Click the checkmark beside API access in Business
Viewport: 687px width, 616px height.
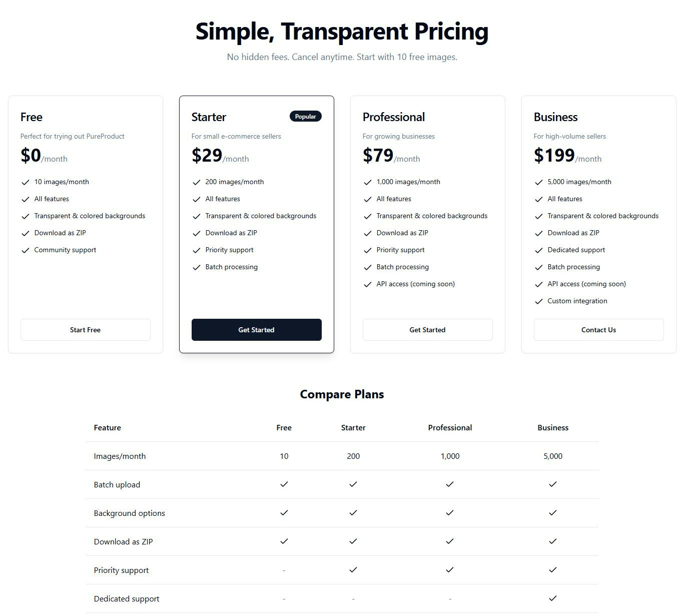pos(539,284)
